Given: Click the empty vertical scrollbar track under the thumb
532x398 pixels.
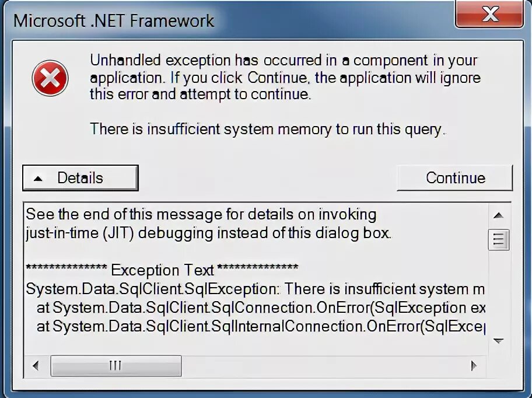Looking at the screenshot, I should (x=498, y=291).
